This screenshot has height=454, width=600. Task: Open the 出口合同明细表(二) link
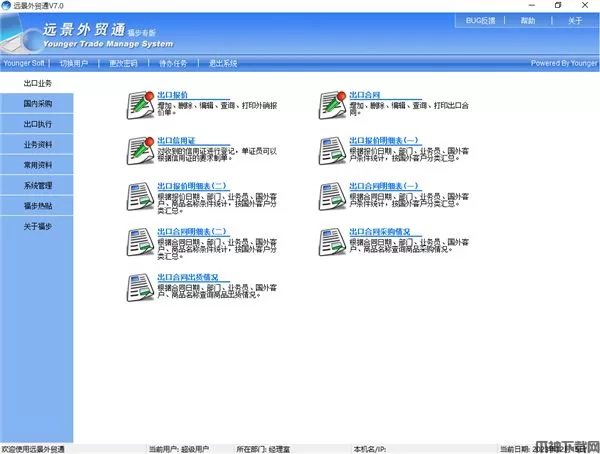pyautogui.click(x=192, y=232)
